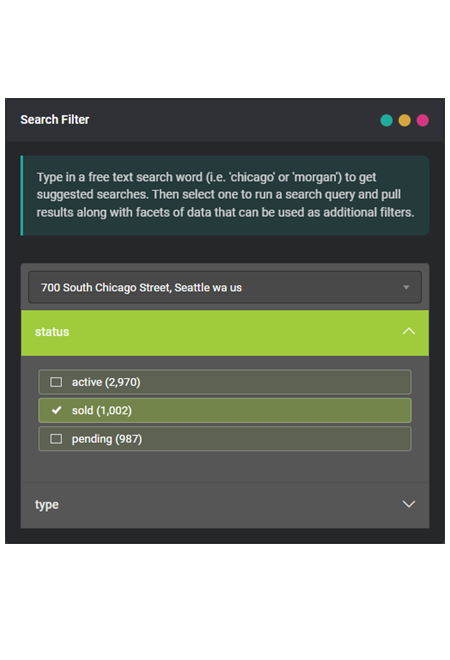Open the 700 South Chicago Street combo box
Image resolution: width=450 pixels, height=660 pixels.
coord(225,287)
